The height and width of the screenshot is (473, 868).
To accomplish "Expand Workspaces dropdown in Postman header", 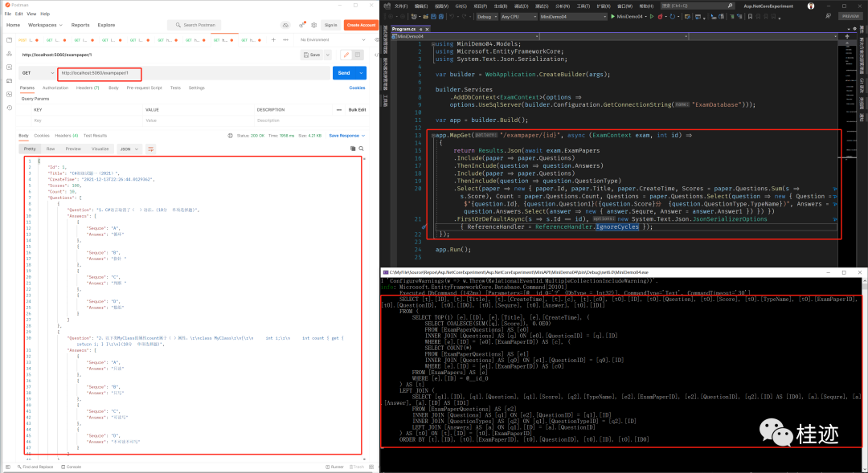I will pyautogui.click(x=45, y=25).
